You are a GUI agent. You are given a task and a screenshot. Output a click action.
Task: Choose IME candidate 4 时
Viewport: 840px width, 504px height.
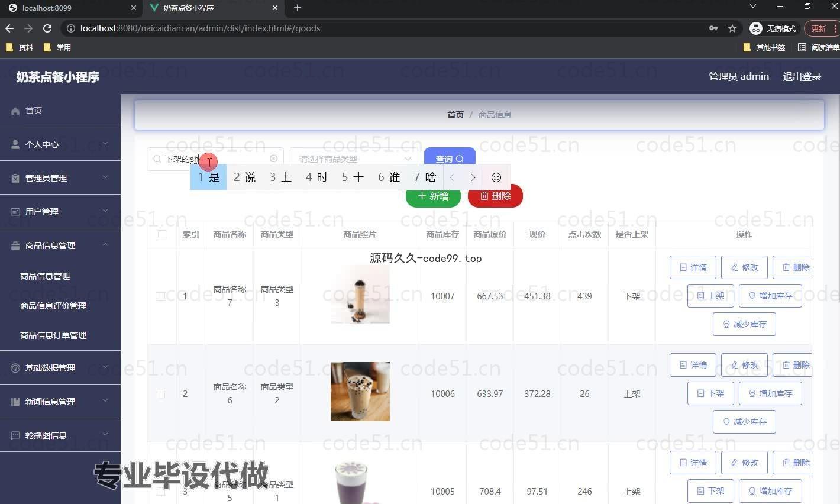[317, 177]
